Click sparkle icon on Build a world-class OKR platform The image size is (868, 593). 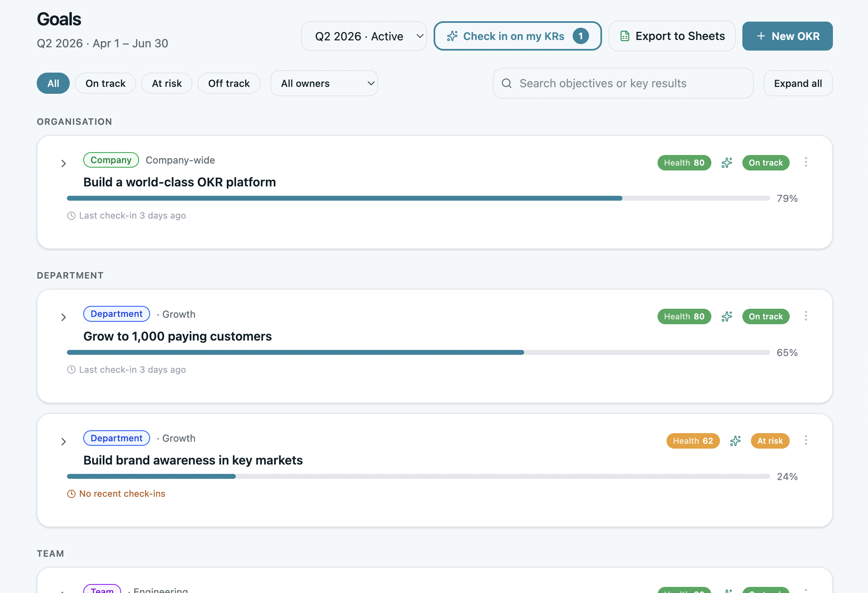726,163
